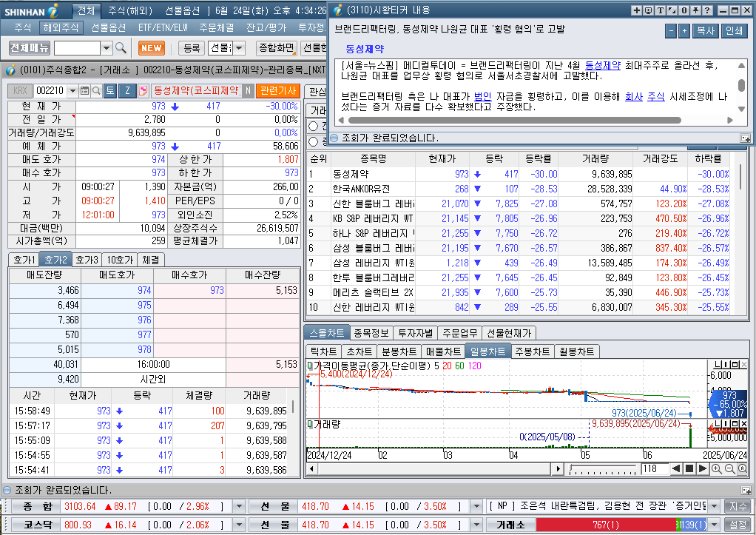Open dropdown arrow of menu search box
The image size is (756, 535).
pyautogui.click(x=107, y=48)
